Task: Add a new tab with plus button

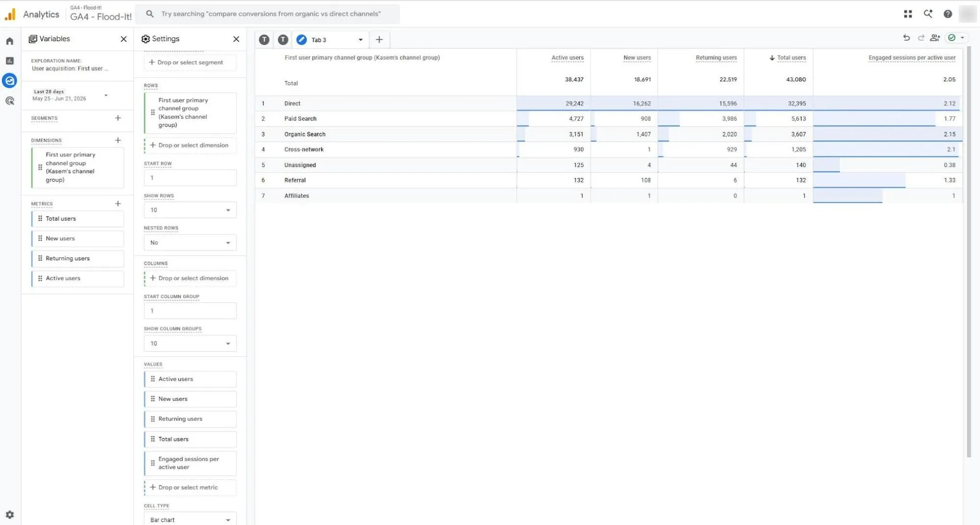Action: coord(379,40)
